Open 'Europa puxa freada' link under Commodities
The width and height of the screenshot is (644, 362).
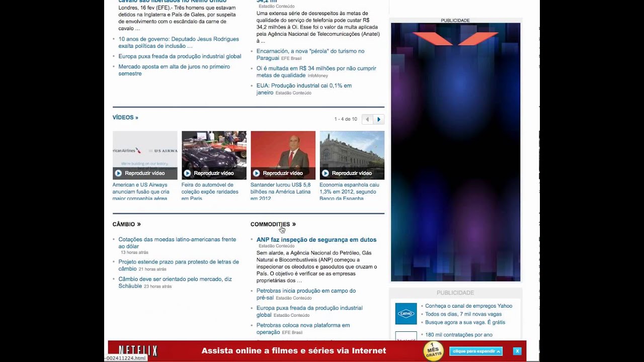point(309,311)
